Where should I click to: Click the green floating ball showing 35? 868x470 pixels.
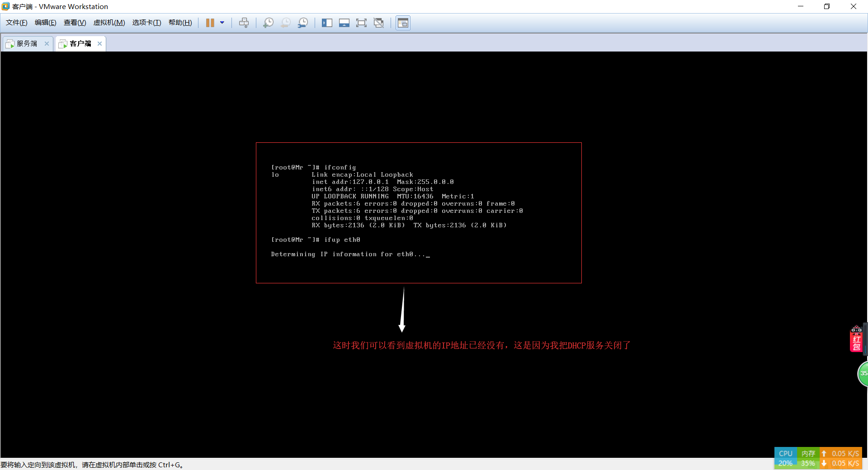863,374
